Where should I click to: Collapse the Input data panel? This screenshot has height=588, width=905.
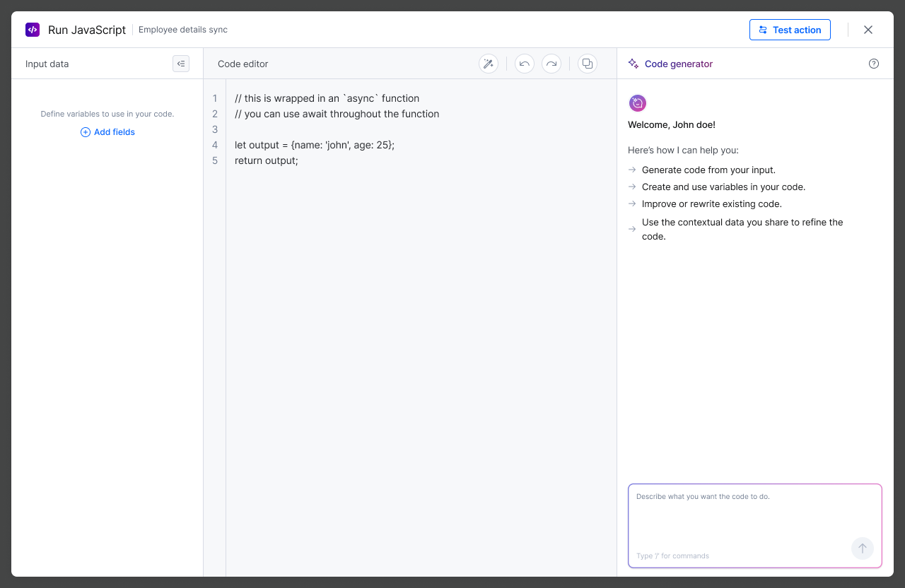181,64
